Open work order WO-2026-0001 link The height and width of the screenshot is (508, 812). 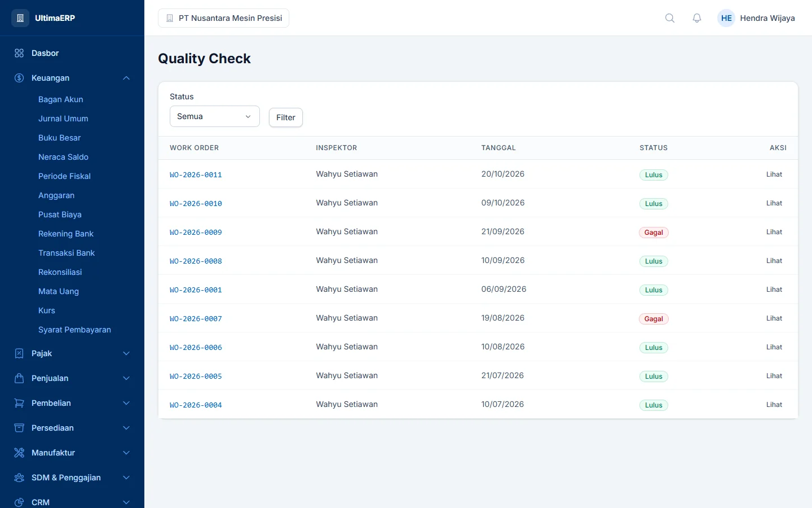pyautogui.click(x=196, y=290)
